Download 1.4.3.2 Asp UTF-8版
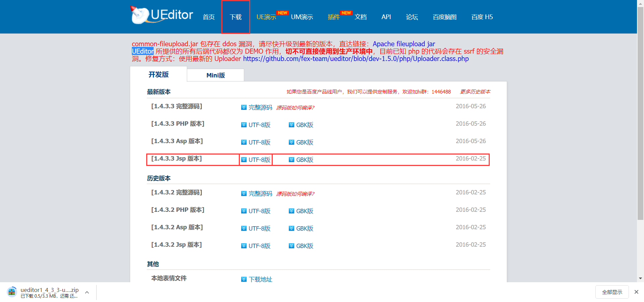The width and height of the screenshot is (644, 302). click(x=259, y=229)
